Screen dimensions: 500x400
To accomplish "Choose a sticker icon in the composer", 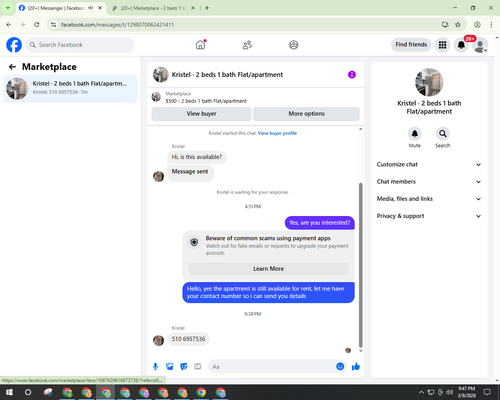I will tap(183, 367).
